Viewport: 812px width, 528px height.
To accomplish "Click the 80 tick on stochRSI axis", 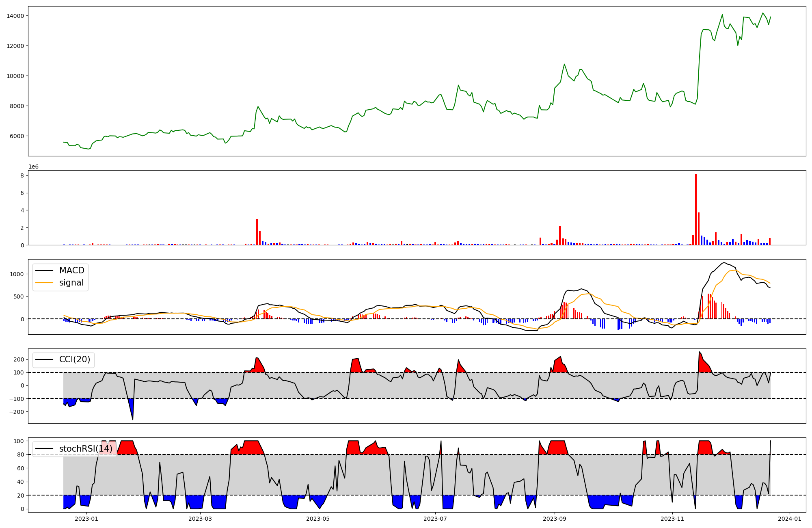I will pyautogui.click(x=21, y=454).
